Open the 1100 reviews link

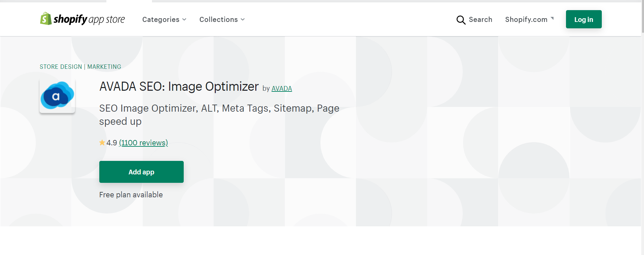pos(144,143)
